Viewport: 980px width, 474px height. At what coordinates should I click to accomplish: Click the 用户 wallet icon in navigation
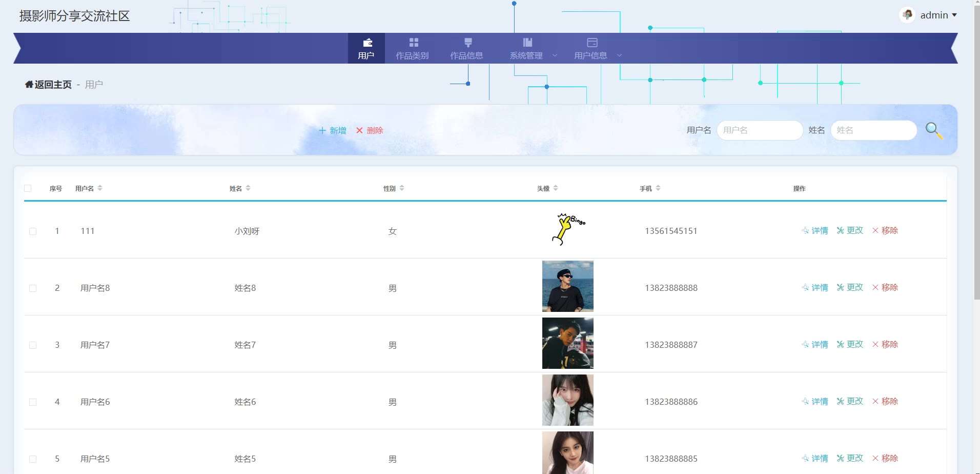(x=367, y=43)
